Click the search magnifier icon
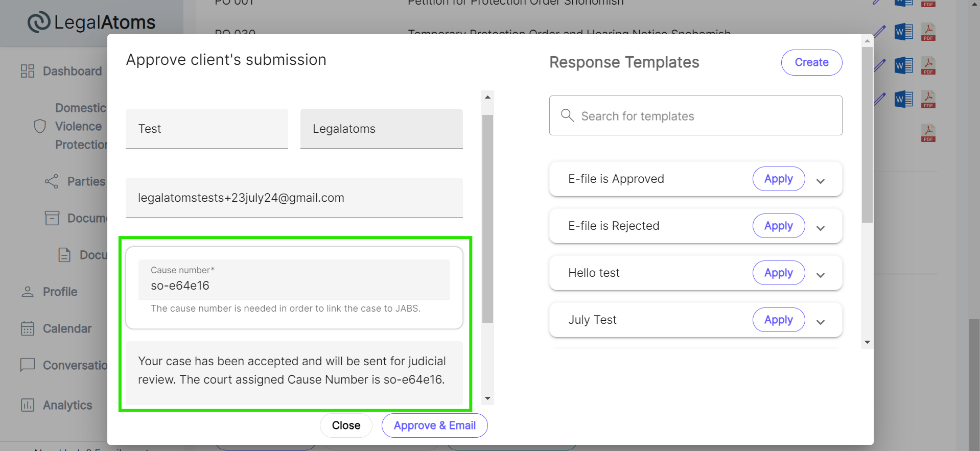This screenshot has width=980, height=451. tap(567, 115)
